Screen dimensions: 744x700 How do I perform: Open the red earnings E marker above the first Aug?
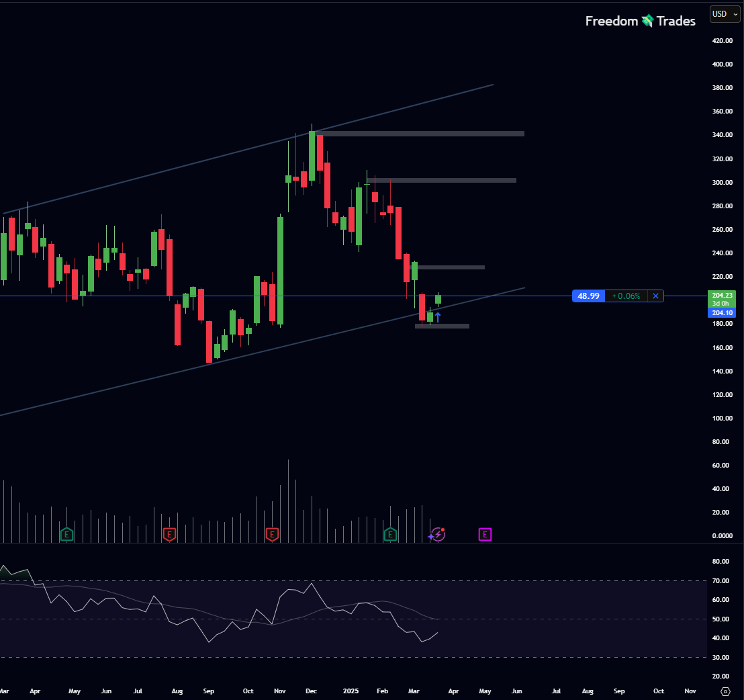click(169, 535)
